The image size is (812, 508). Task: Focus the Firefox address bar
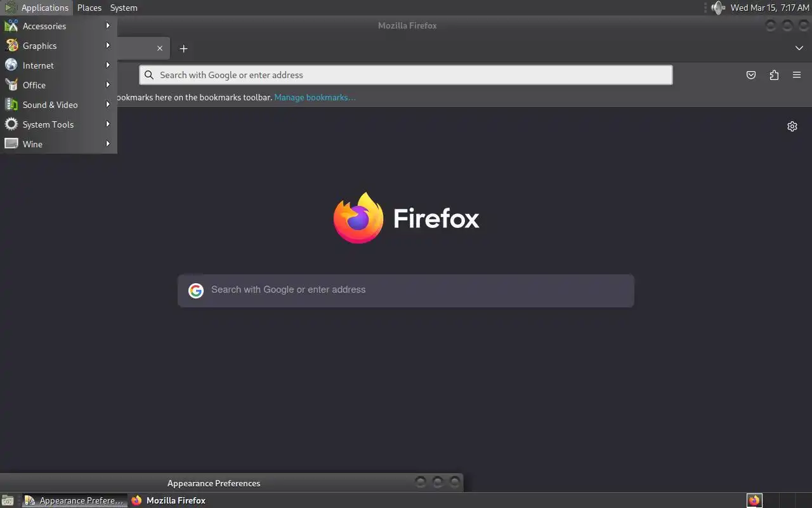[406, 75]
